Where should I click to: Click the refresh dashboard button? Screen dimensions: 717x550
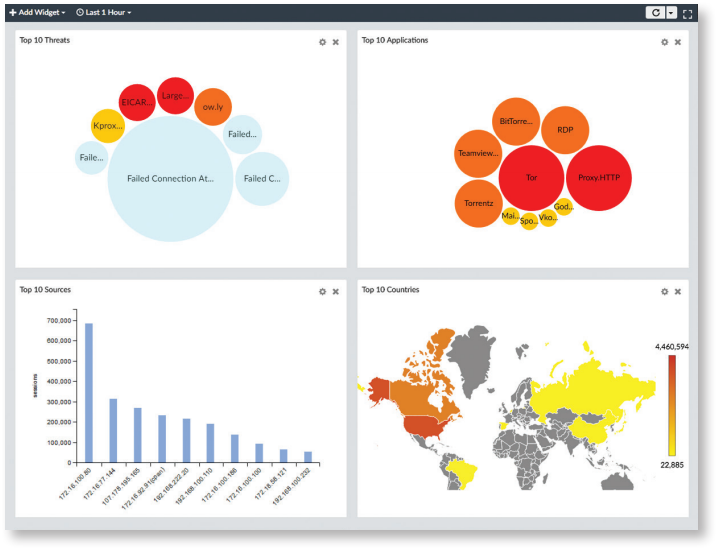pos(655,13)
